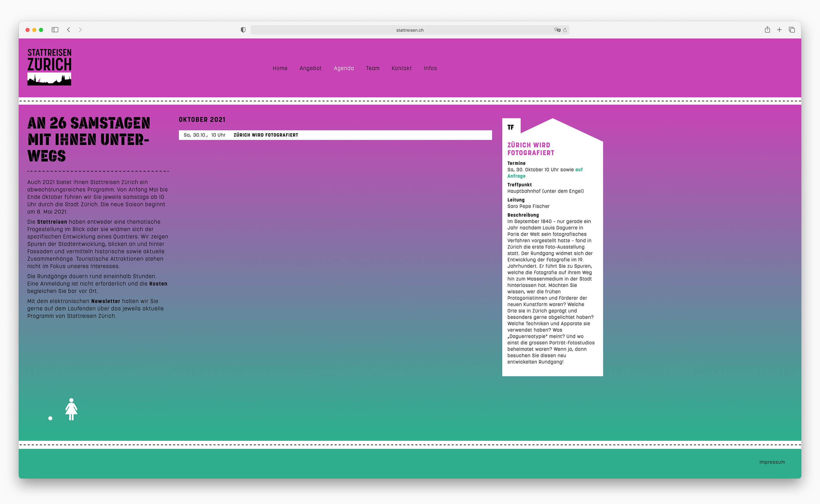Click the small white dot beside figure
The height and width of the screenshot is (504, 820).
(x=50, y=418)
